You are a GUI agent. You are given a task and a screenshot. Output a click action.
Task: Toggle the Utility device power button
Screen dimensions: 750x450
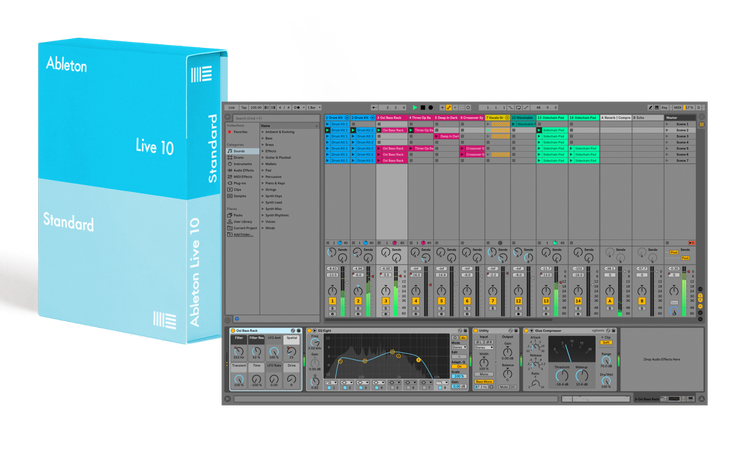coord(476,330)
